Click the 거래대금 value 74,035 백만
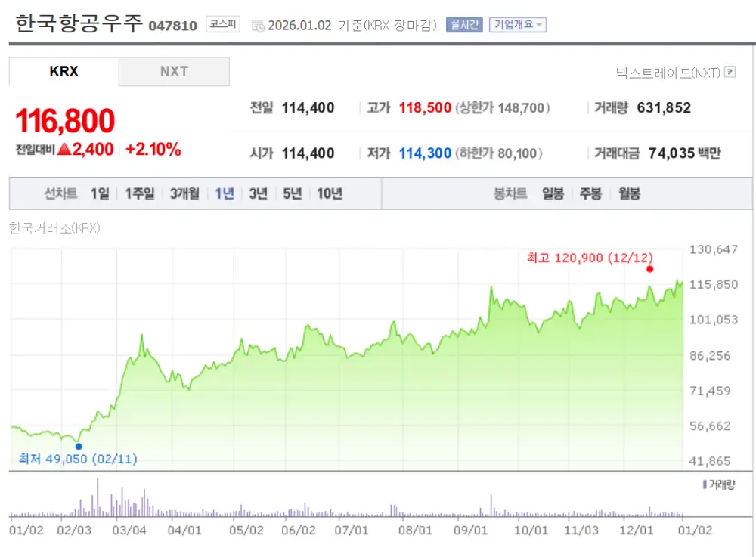Viewport: 756px width, 557px height. [685, 153]
